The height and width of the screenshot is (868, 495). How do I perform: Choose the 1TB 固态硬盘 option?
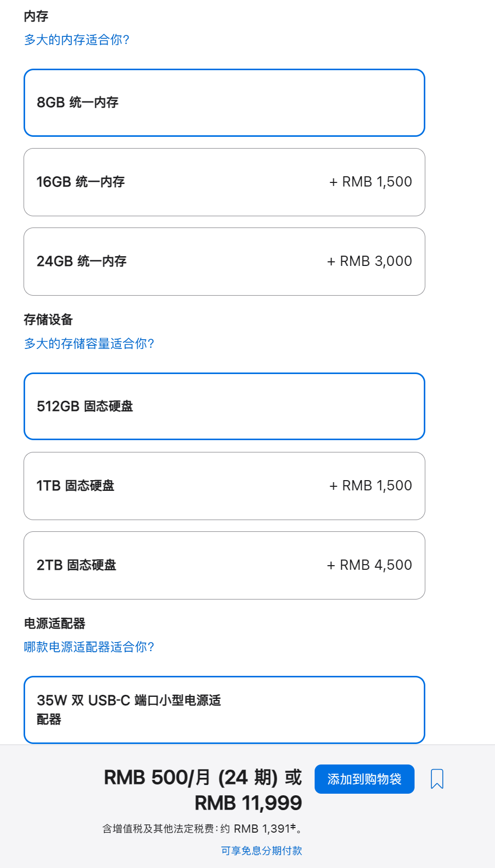point(224,486)
